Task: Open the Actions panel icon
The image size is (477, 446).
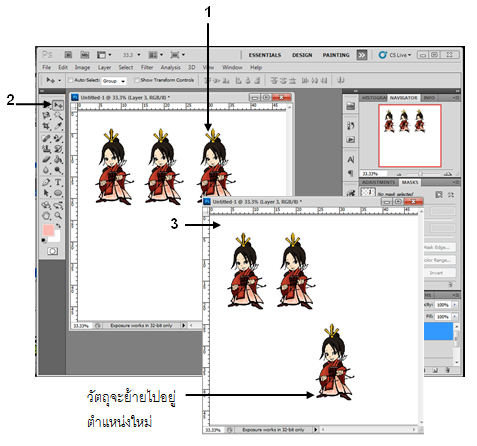Action: coord(350,139)
